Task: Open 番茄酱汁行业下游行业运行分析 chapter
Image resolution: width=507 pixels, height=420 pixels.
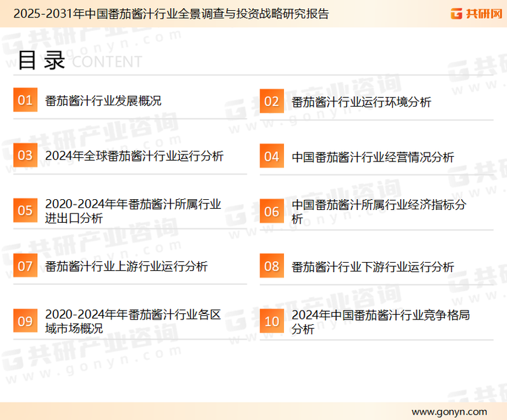Action: point(372,267)
